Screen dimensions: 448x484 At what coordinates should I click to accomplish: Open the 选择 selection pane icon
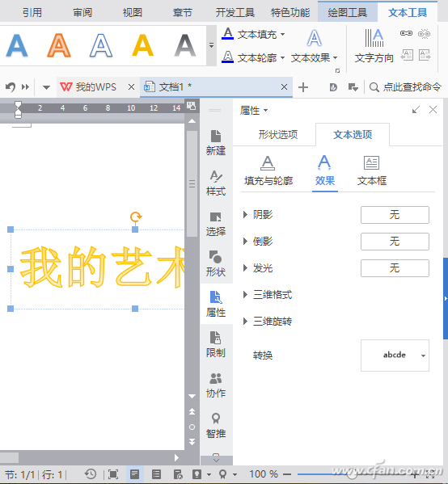(x=216, y=224)
